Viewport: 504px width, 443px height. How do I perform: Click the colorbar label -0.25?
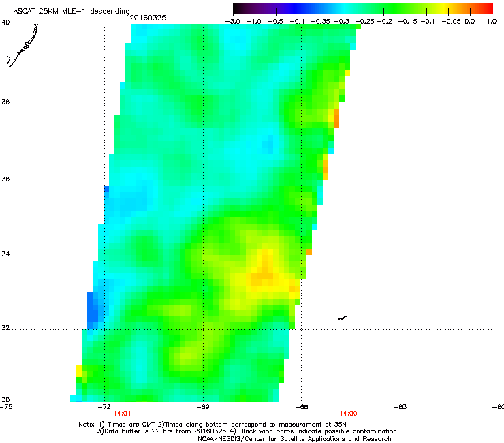(x=364, y=22)
